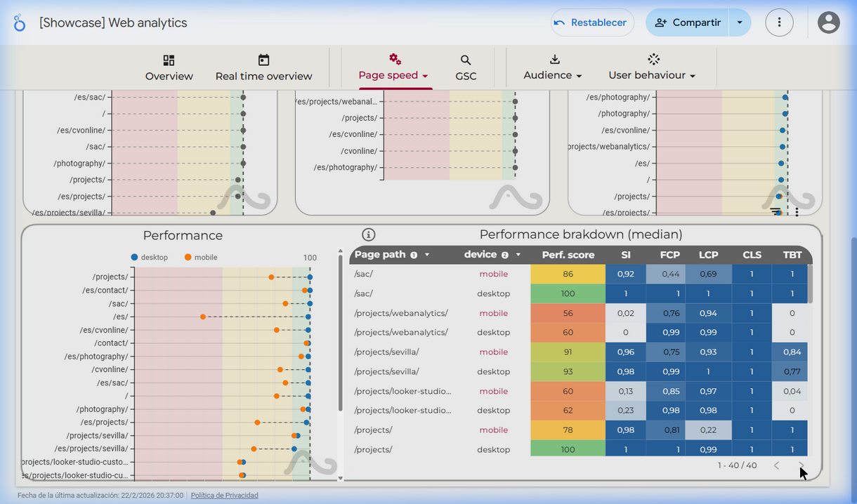Click the GSC magnifier icon
The width and height of the screenshot is (857, 504).
(466, 60)
